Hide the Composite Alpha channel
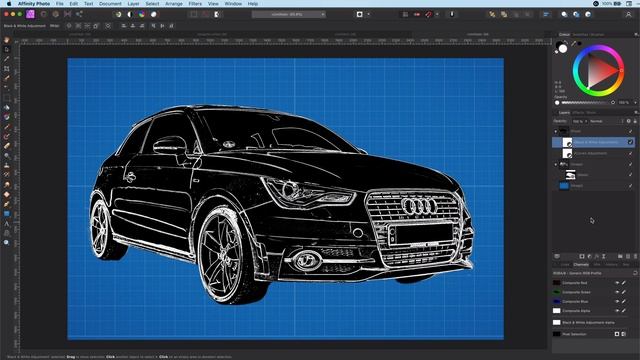640x360 pixels. coord(617,311)
